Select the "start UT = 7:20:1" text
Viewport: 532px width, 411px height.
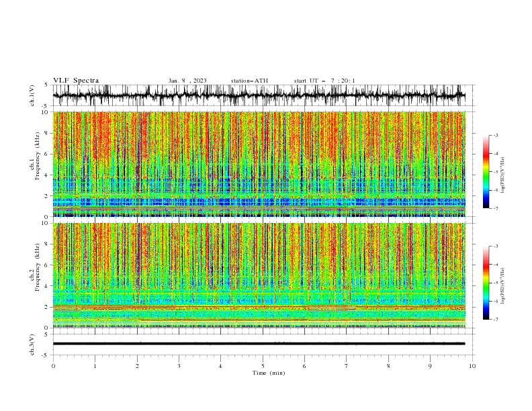(324, 81)
